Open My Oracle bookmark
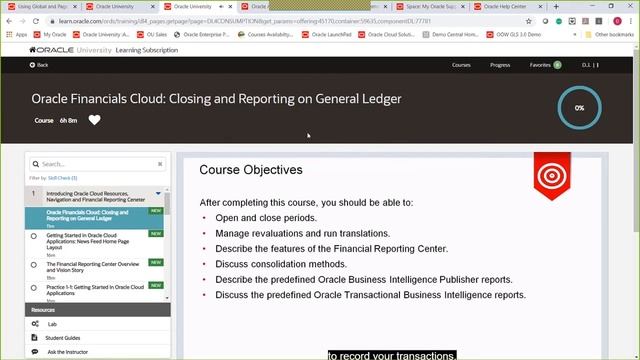This screenshot has height=360, width=640. point(50,35)
